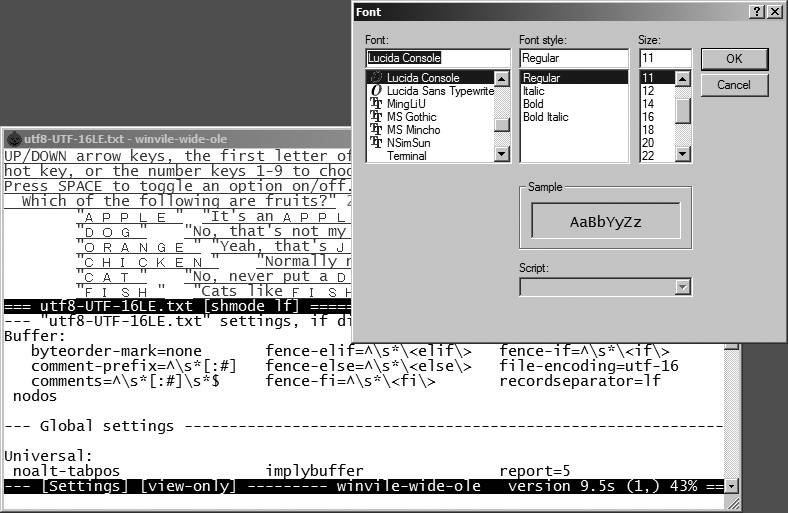
Task: Click the OK button in Font dialog
Action: point(734,59)
